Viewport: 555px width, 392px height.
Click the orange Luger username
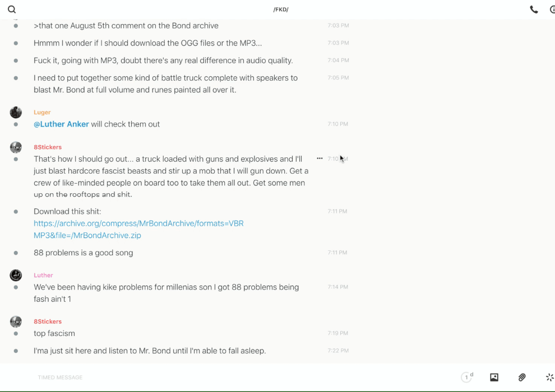42,113
